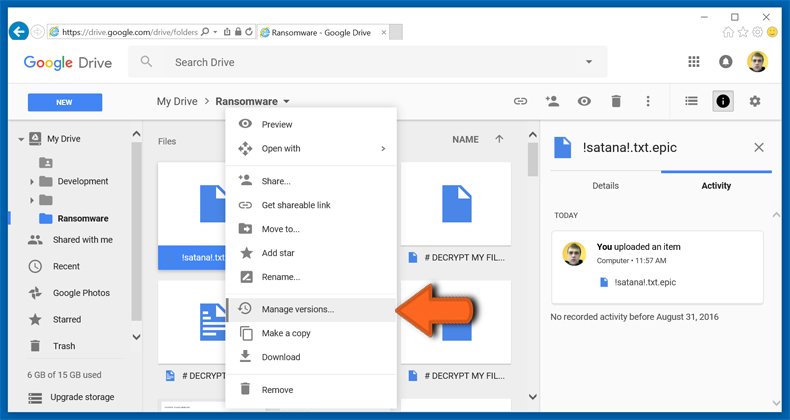Open address bar search dropdown arrow
The image size is (790, 420).
click(x=215, y=32)
